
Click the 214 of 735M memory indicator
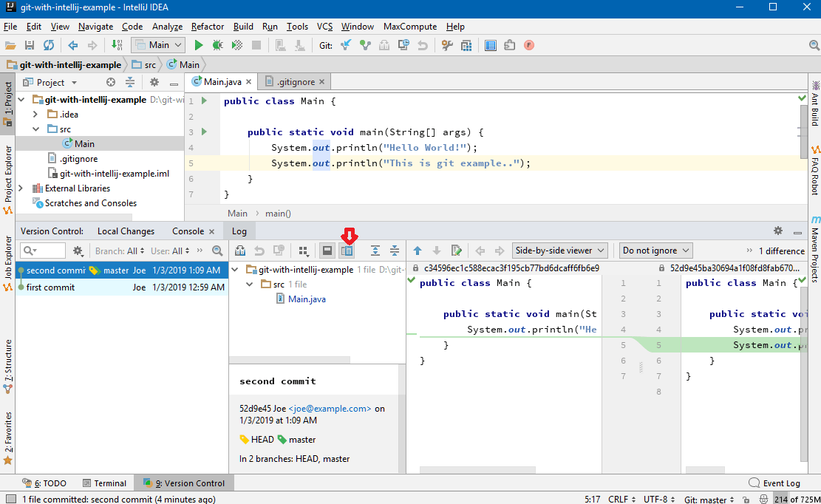tap(798, 499)
